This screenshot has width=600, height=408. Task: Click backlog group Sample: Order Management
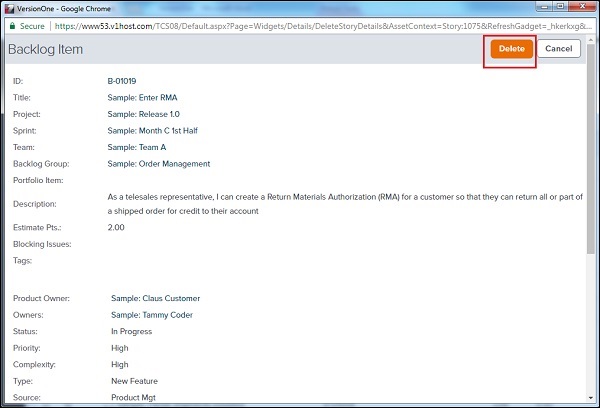[159, 164]
